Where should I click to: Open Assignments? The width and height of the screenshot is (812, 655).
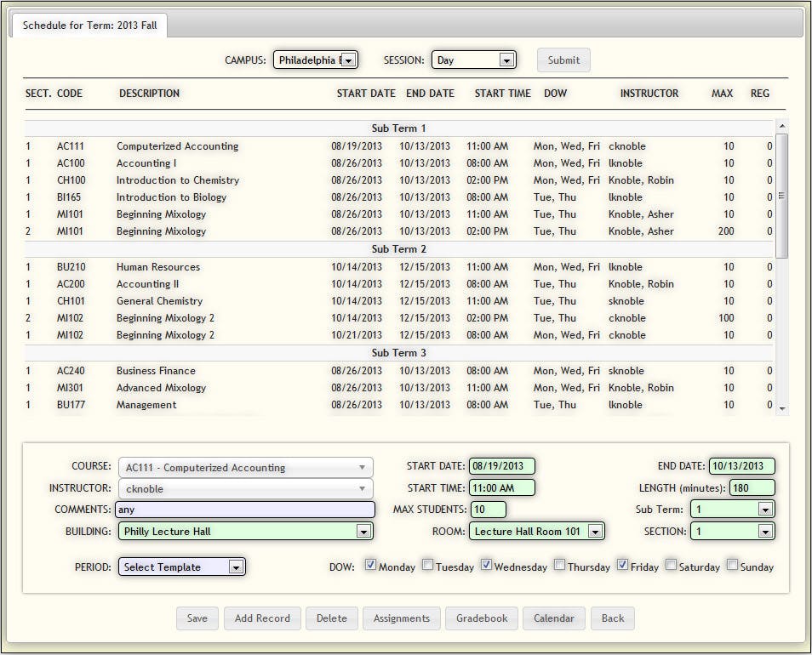pos(402,618)
